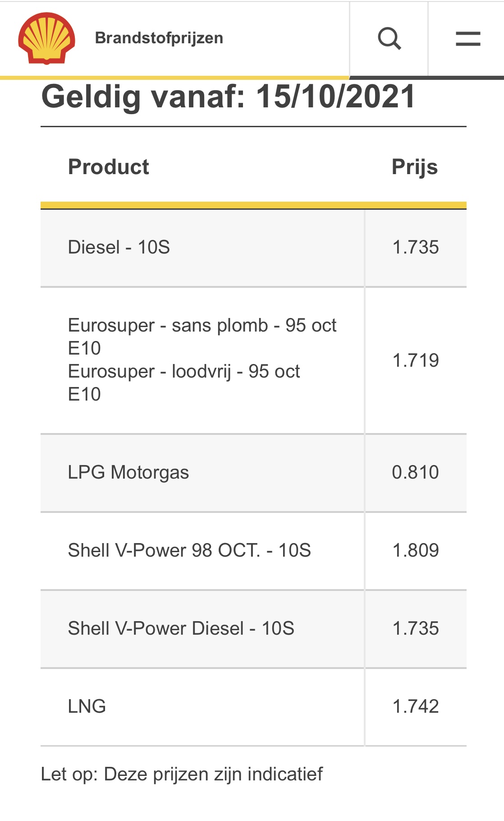Click the Geldig vanaf date heading
The image size is (504, 821).
click(228, 97)
